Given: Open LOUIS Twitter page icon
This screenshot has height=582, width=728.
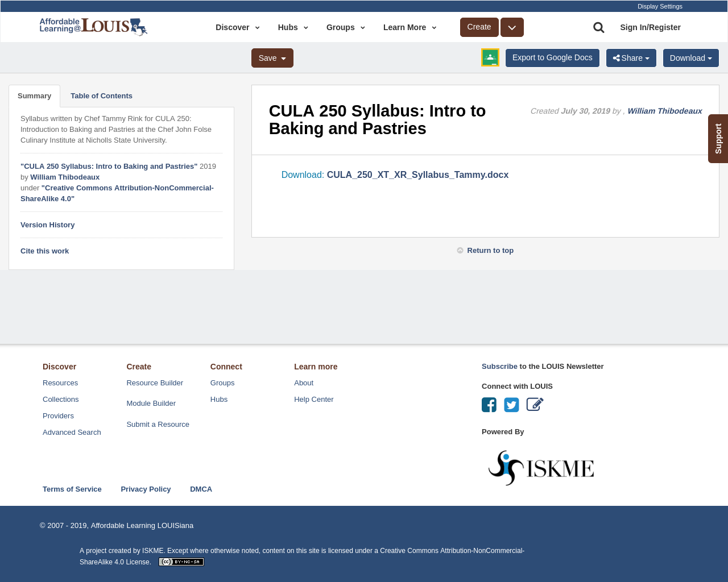Looking at the screenshot, I should pyautogui.click(x=511, y=405).
